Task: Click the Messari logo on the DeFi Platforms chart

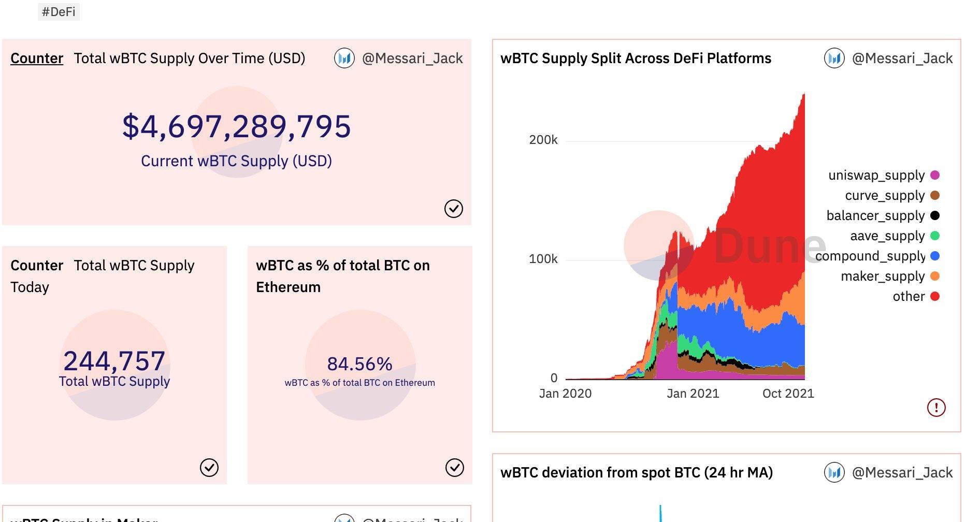Action: (834, 58)
